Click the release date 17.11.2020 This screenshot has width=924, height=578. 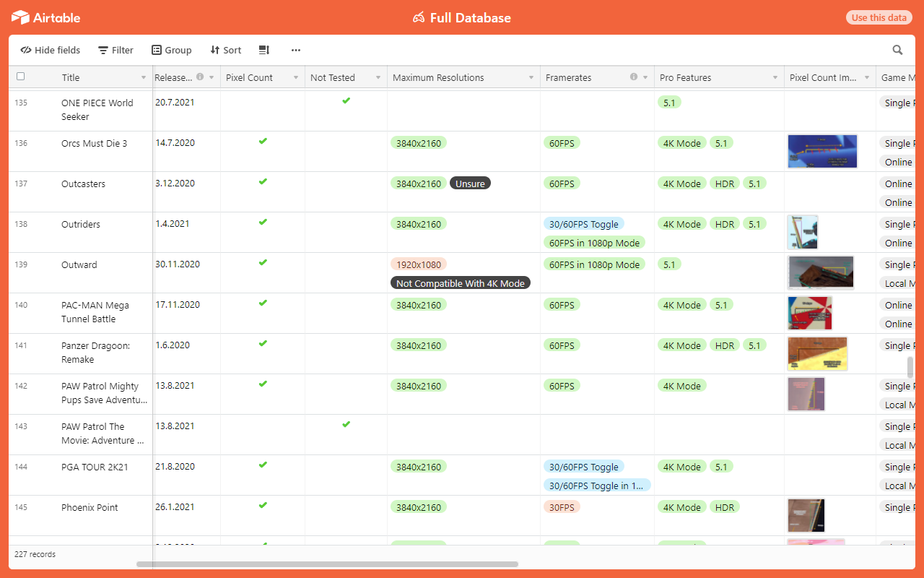178,304
